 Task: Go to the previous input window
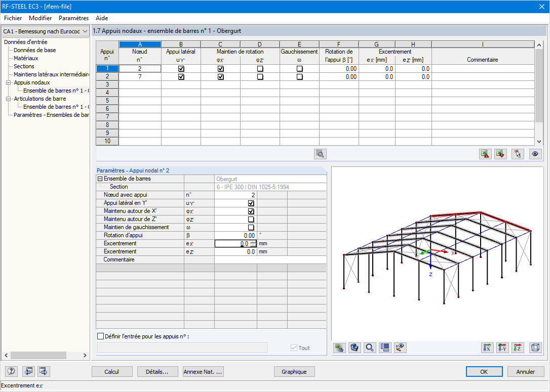click(x=28, y=371)
